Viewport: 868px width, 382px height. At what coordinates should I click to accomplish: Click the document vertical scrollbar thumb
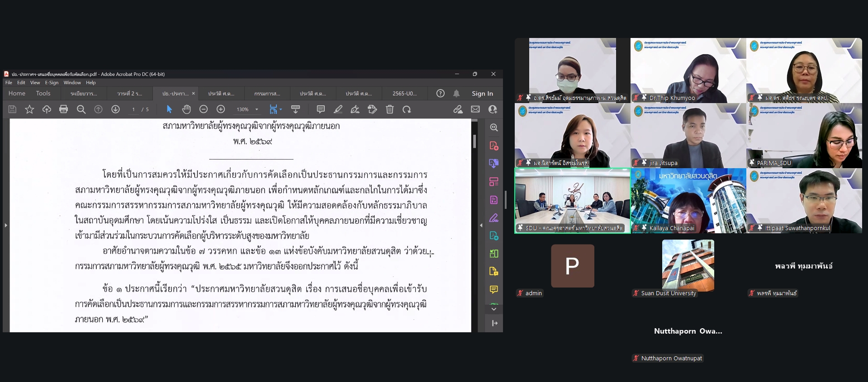click(474, 141)
